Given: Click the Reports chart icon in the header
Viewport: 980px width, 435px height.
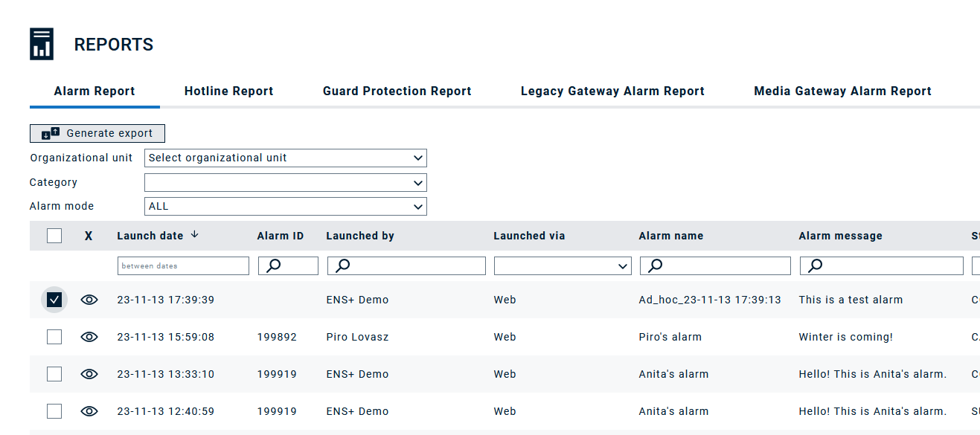Looking at the screenshot, I should click(x=42, y=44).
